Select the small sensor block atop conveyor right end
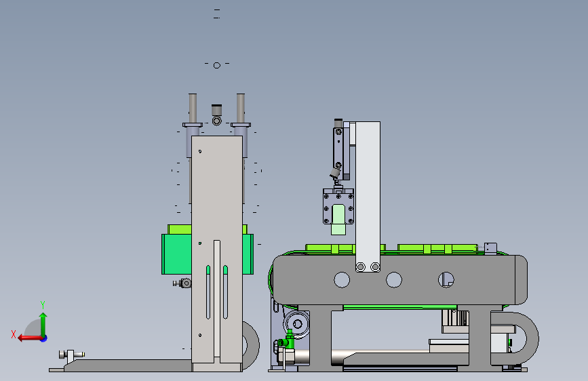 pyautogui.click(x=490, y=249)
